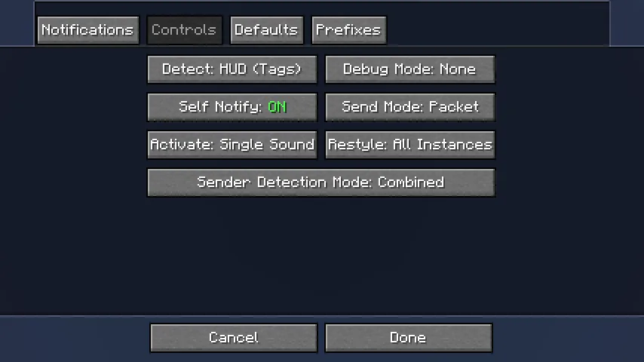The width and height of the screenshot is (644, 362).
Task: Open the Defaults tab
Action: tap(266, 30)
